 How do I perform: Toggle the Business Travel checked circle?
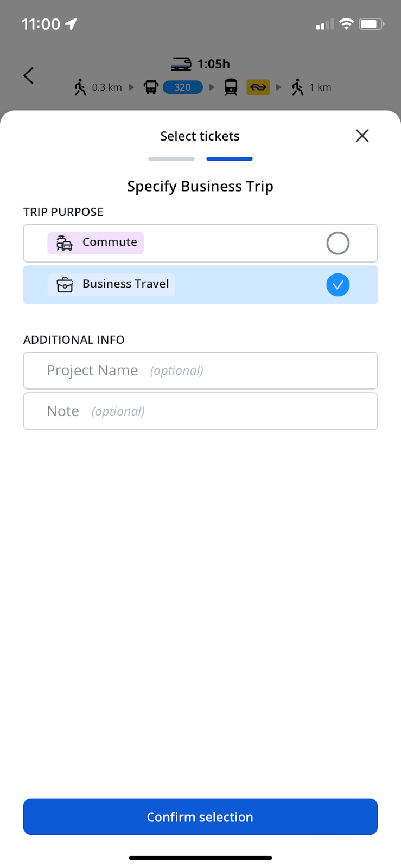click(x=338, y=285)
